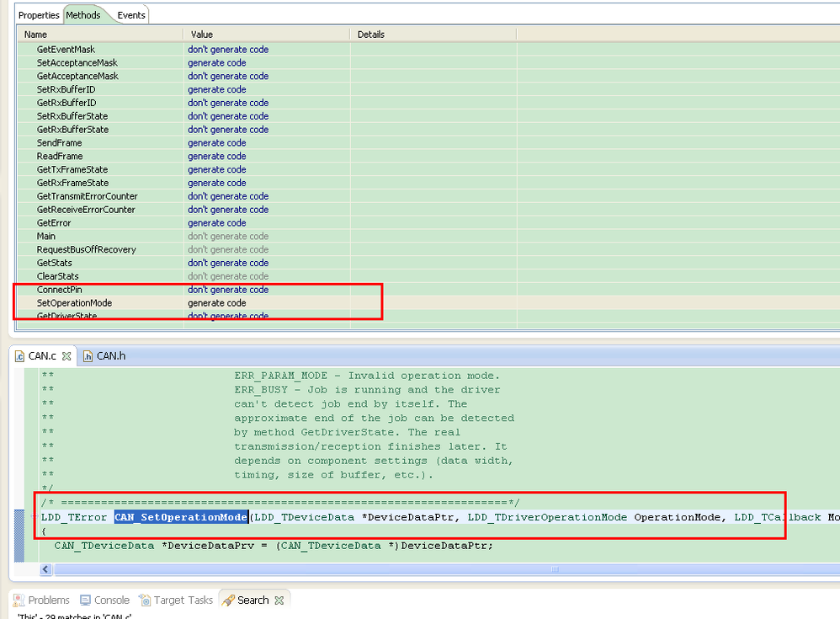Click the CAN.c file icon
This screenshot has width=840, height=619.
coord(20,356)
